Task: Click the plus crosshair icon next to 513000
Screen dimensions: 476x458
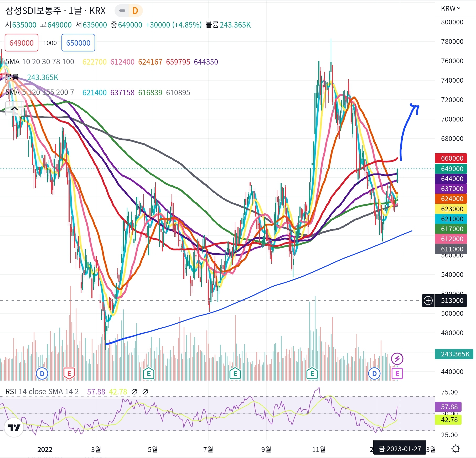Action: coord(428,301)
